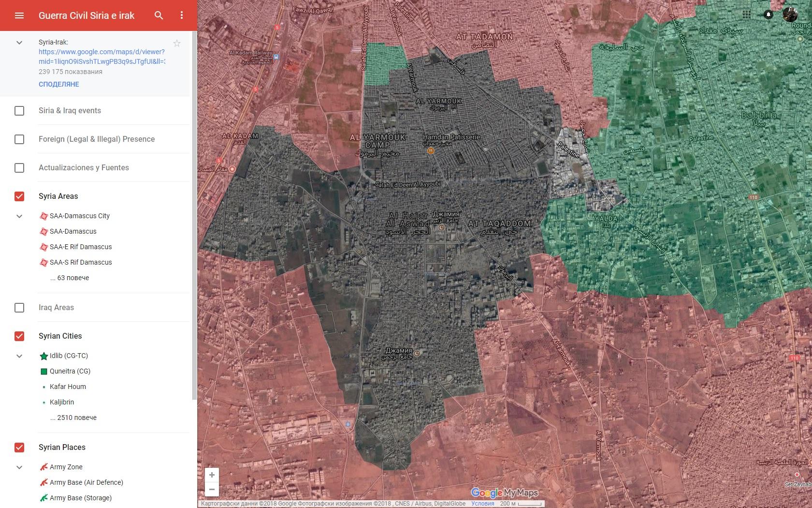
Task: Click the Google My Maps logo
Action: (x=504, y=493)
